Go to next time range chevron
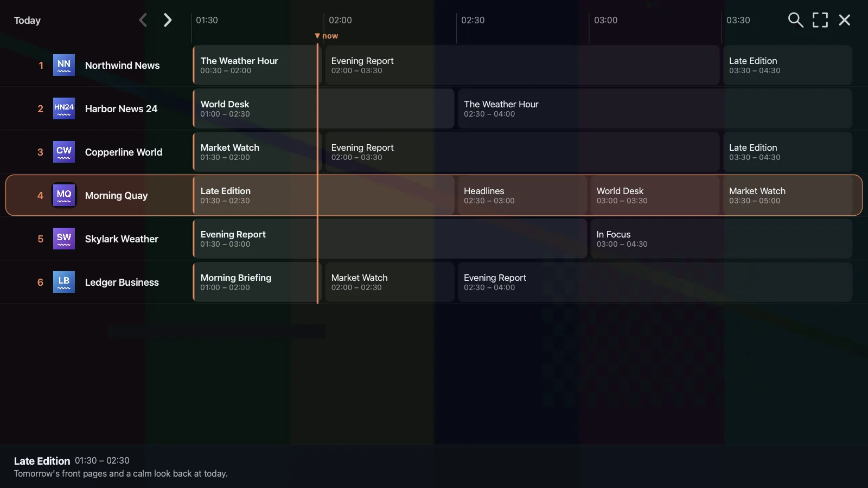This screenshot has height=488, width=868. click(168, 20)
